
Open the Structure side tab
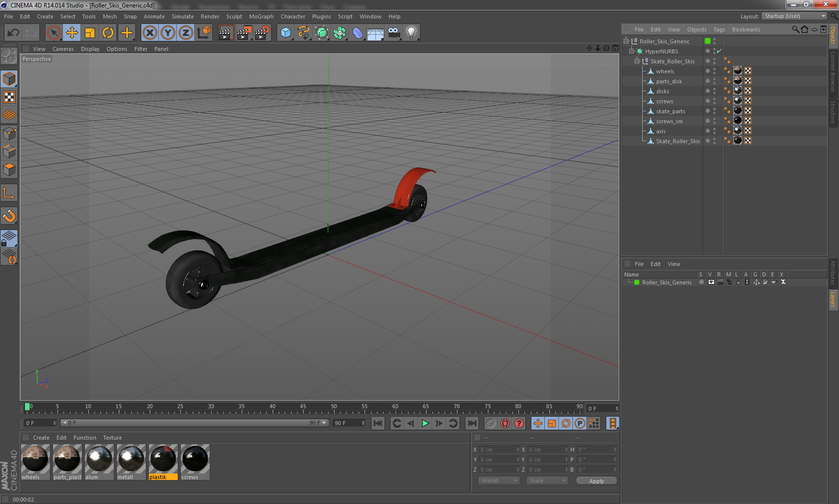click(x=833, y=112)
